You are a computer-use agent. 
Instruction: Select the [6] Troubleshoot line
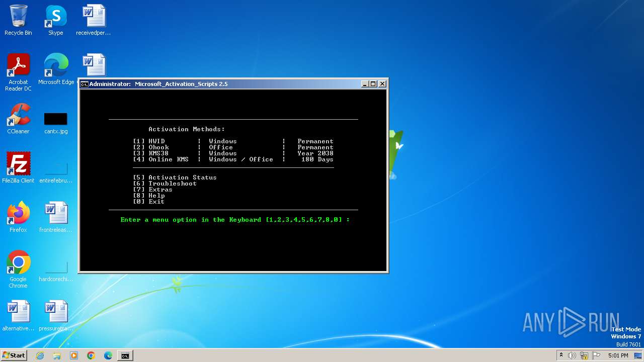point(165,184)
